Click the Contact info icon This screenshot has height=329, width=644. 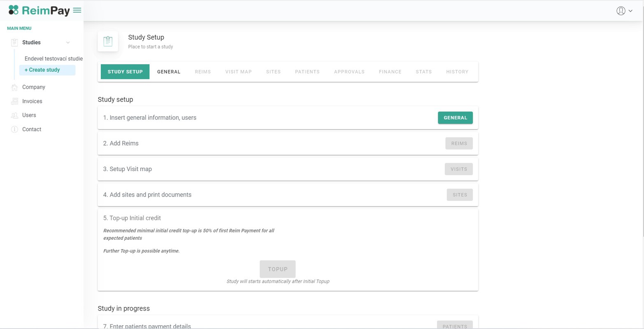point(14,130)
